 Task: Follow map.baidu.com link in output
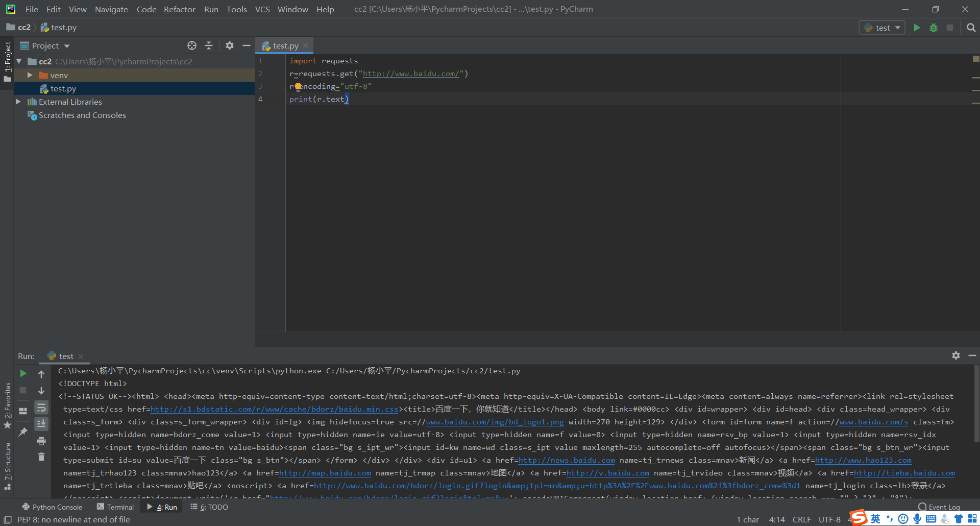pyautogui.click(x=325, y=473)
